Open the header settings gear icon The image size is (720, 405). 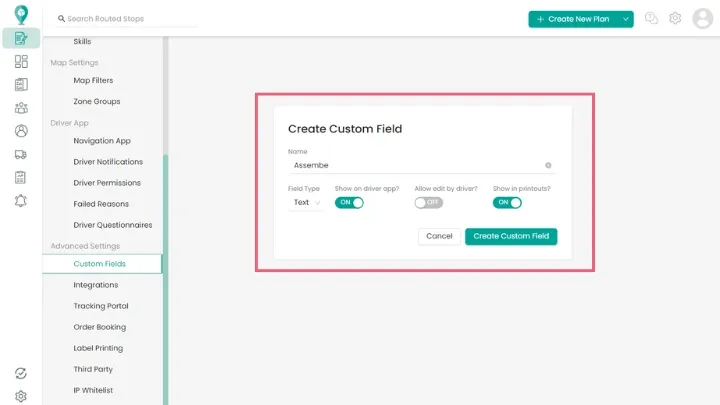click(675, 19)
